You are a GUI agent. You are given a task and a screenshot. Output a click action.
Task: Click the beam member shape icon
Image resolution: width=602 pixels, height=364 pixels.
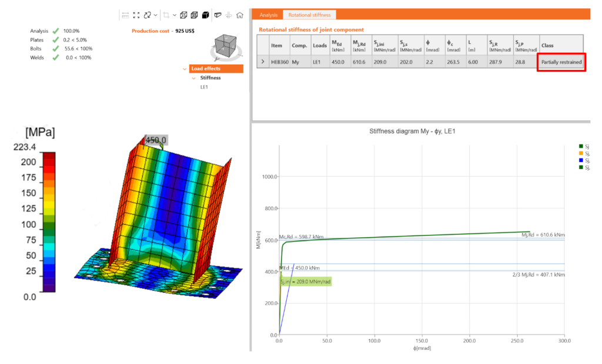(x=218, y=15)
